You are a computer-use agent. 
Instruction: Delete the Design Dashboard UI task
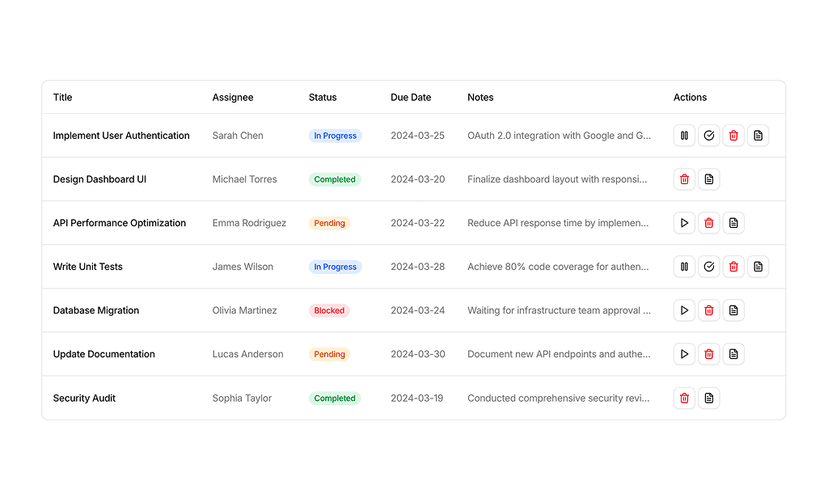point(684,180)
